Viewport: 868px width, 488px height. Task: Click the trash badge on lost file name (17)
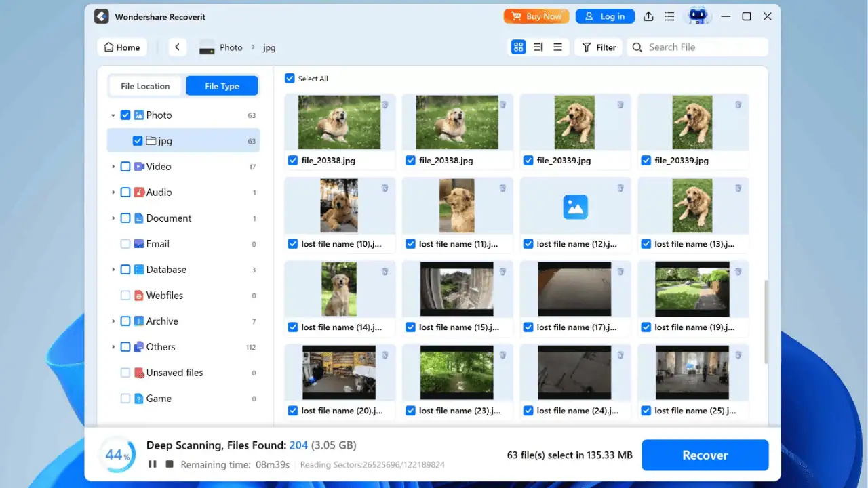click(x=620, y=271)
